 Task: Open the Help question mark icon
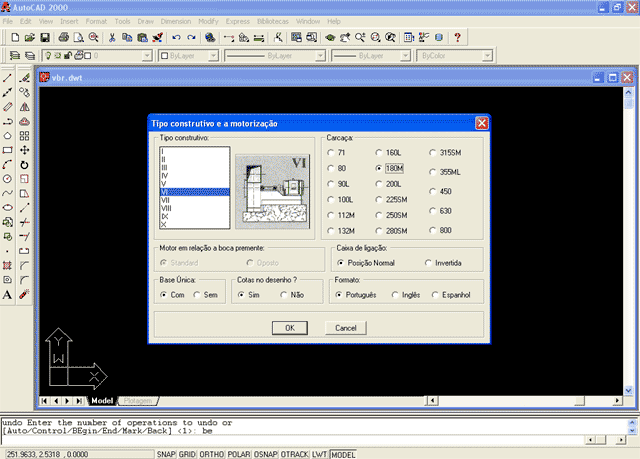tap(458, 38)
